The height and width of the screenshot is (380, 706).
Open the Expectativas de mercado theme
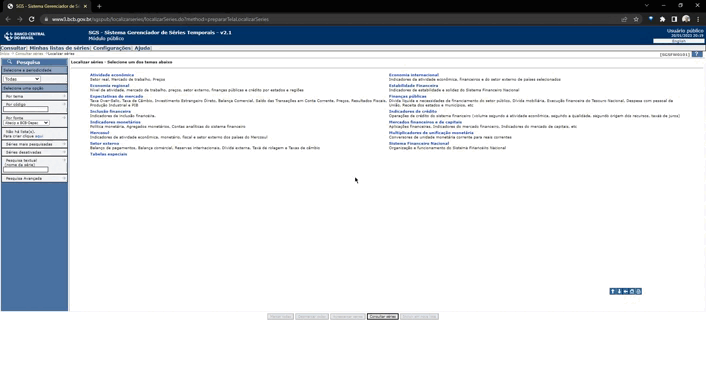(x=116, y=96)
